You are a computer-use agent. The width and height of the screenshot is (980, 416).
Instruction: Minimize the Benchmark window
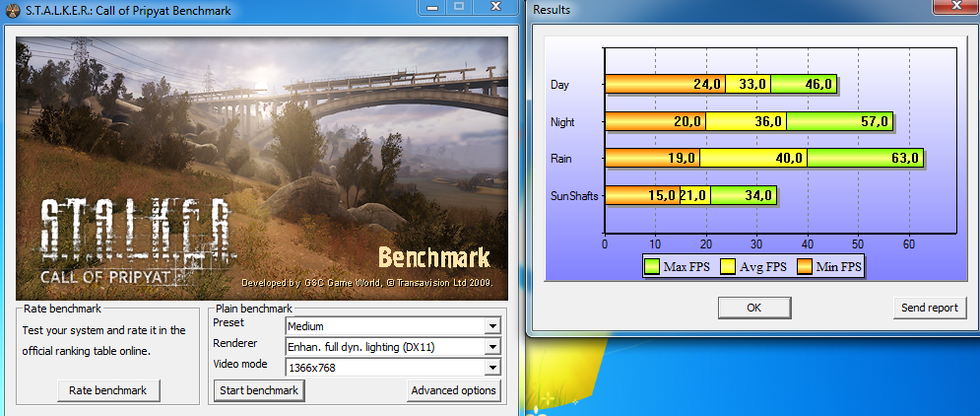[x=433, y=8]
